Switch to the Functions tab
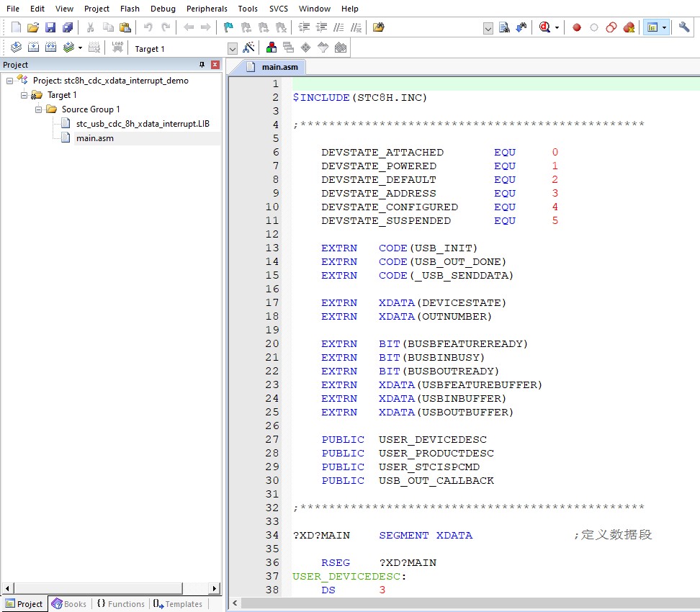 coord(121,604)
